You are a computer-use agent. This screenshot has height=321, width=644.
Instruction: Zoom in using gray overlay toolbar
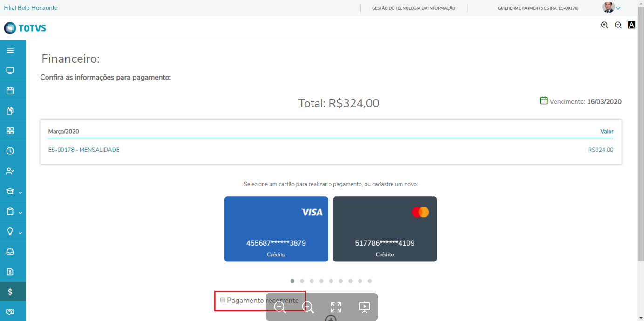pos(308,307)
